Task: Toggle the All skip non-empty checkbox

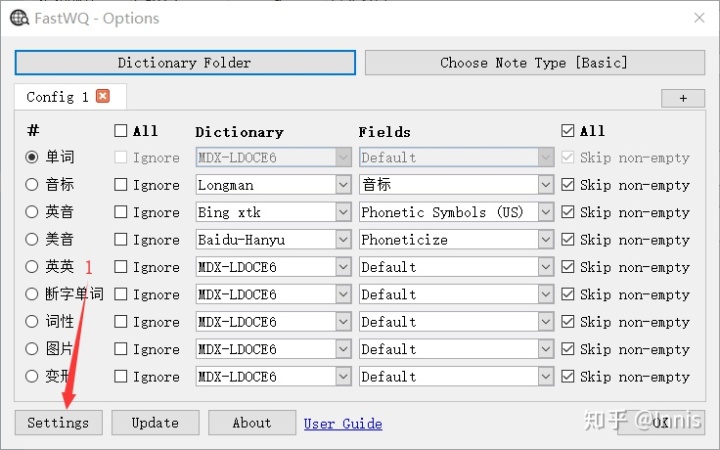Action: 568,131
